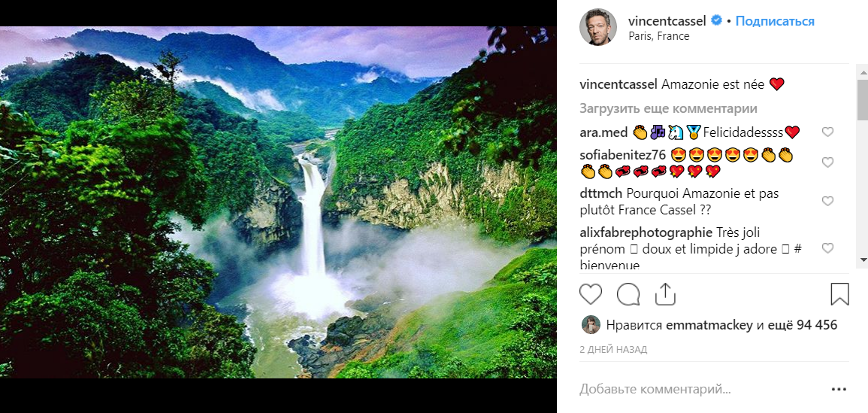Screen dimensions: 868x413
Task: Like sofiabenitez76's comment
Action: 827,162
